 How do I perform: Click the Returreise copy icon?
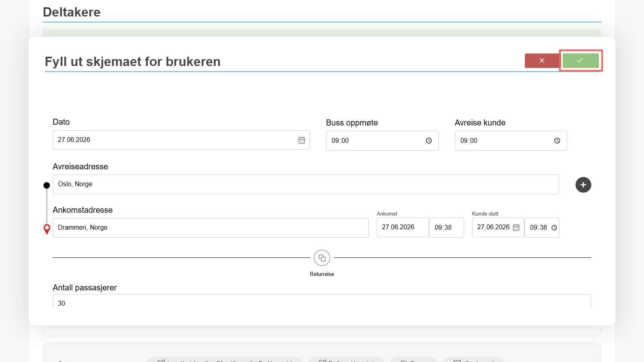322,258
